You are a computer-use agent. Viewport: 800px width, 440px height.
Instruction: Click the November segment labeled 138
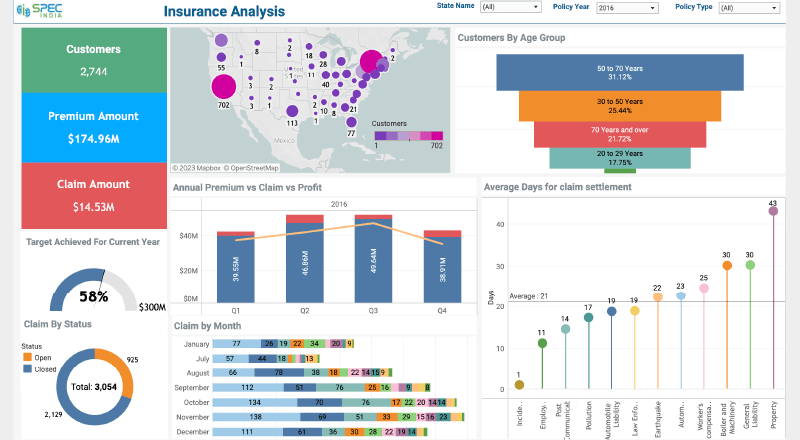(x=256, y=417)
